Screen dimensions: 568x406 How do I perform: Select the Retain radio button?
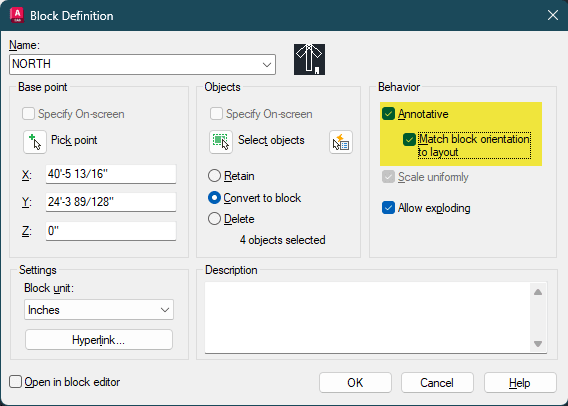(214, 176)
